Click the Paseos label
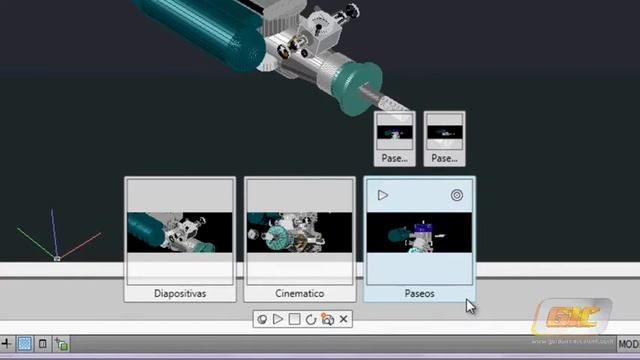This screenshot has height=360, width=640. point(420,293)
